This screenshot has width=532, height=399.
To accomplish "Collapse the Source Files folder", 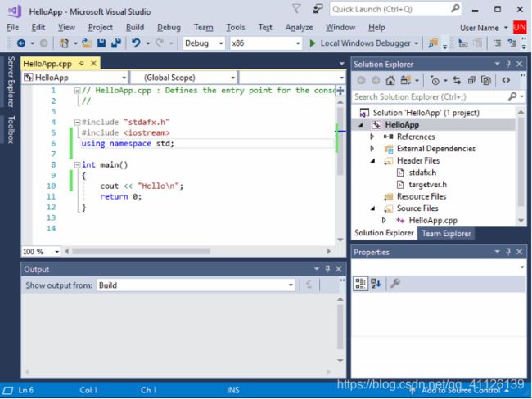I will click(x=372, y=208).
